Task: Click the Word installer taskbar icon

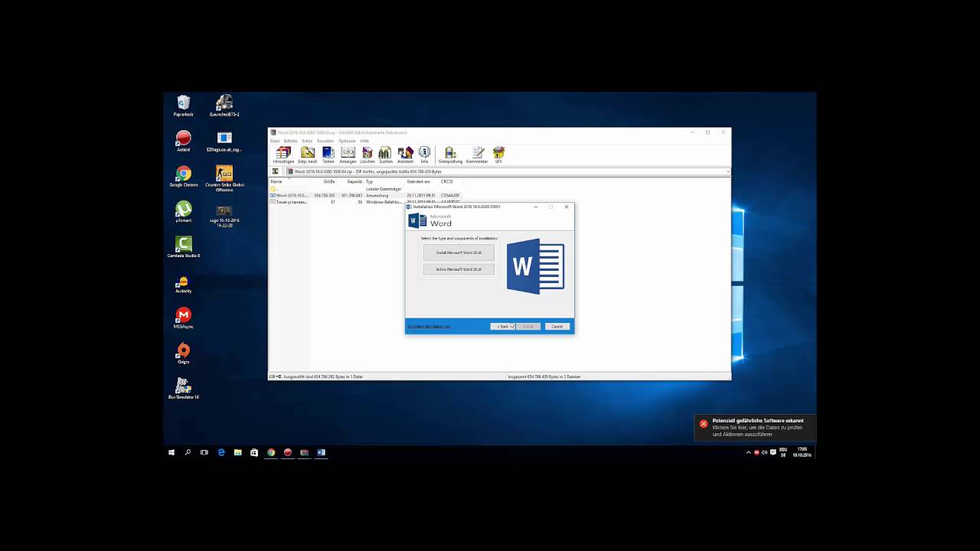Action: (321, 452)
